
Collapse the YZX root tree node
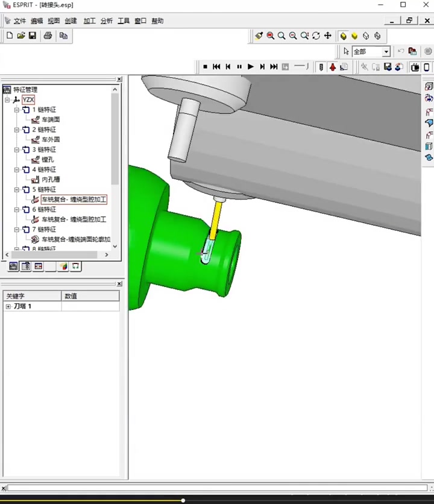coord(7,100)
